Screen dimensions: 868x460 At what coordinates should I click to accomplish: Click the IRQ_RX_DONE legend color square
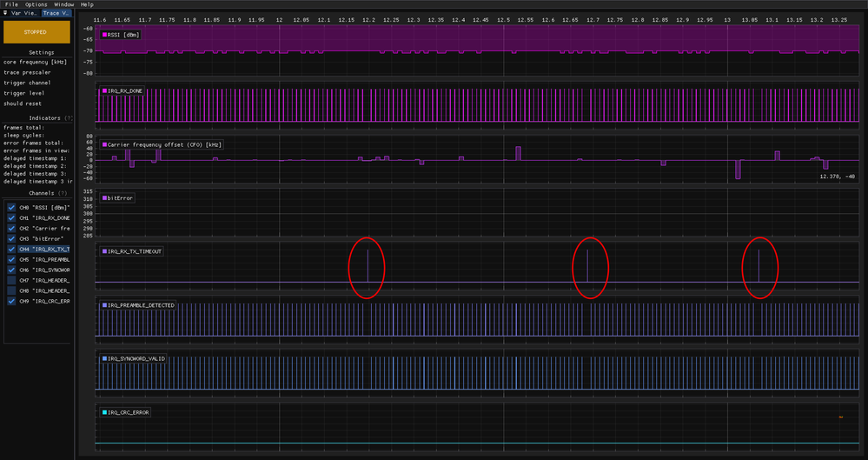104,91
